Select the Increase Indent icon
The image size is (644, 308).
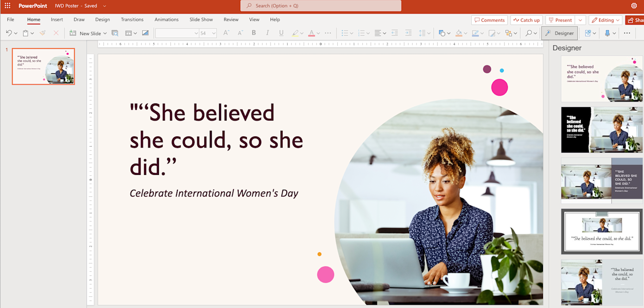click(x=408, y=33)
